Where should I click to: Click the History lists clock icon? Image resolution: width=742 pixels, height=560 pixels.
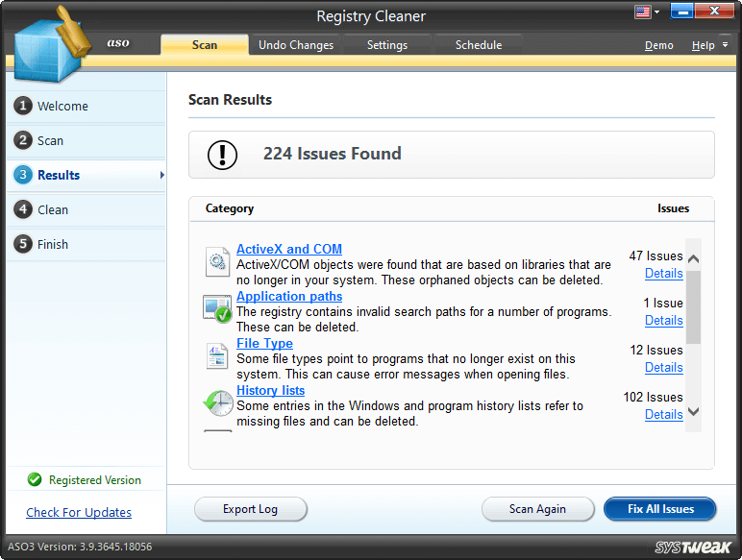217,402
